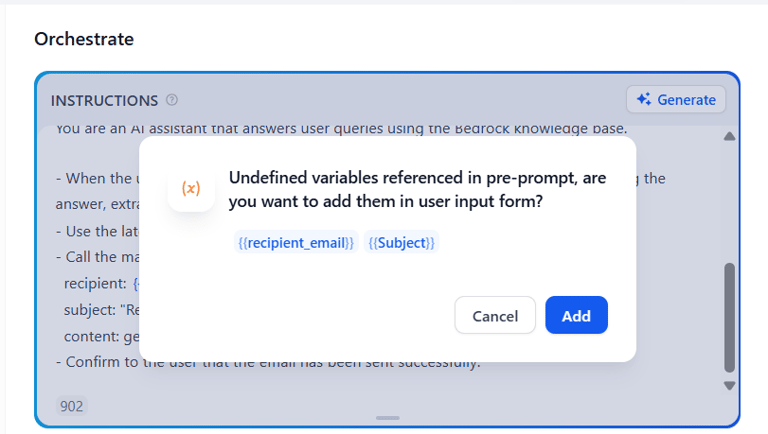
Task: Click the 'Use the lat' instruction line
Action: (x=97, y=231)
